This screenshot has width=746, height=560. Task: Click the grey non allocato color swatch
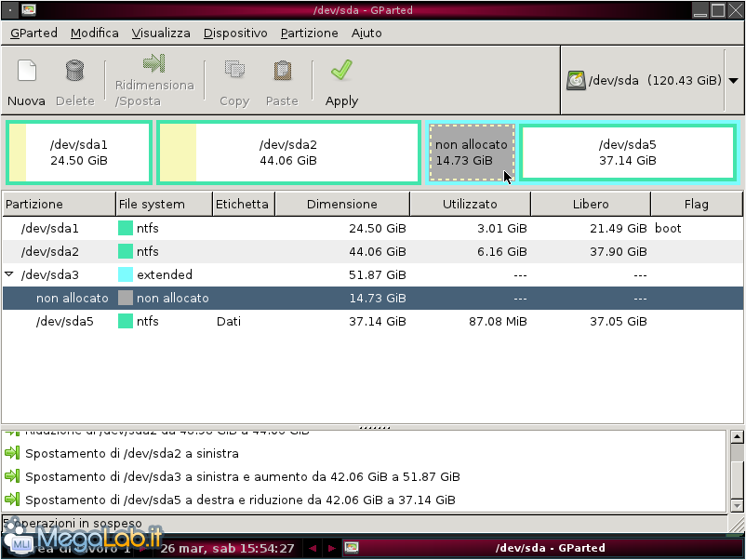[x=126, y=299]
